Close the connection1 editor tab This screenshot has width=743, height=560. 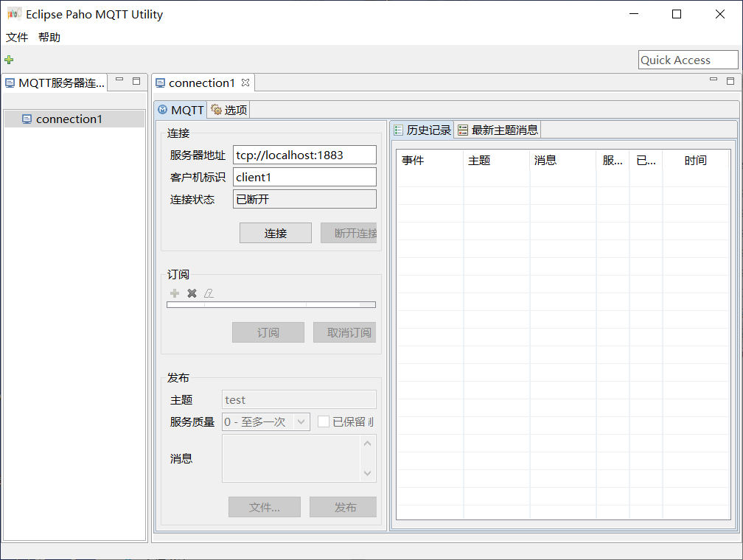(x=246, y=83)
